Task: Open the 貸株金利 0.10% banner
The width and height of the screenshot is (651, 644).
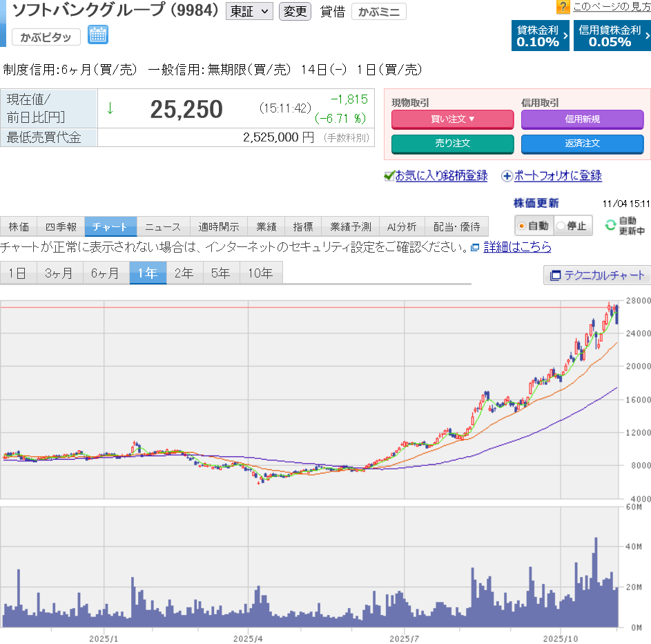Action: pos(541,36)
